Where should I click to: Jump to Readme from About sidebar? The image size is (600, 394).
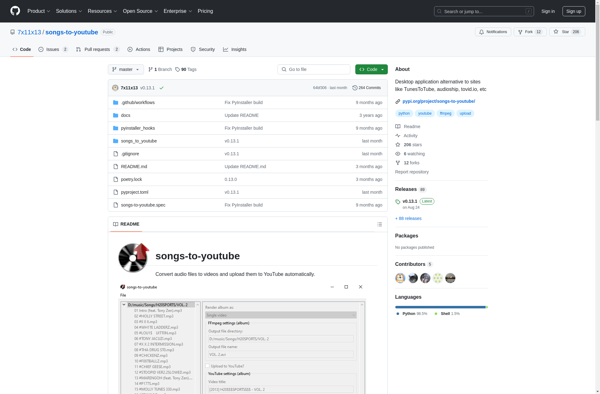tap(408, 126)
